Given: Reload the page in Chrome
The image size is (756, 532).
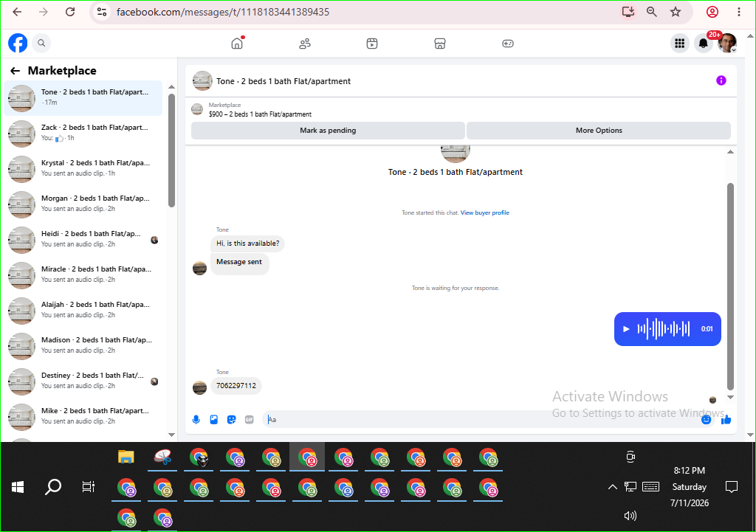Looking at the screenshot, I should [x=70, y=12].
